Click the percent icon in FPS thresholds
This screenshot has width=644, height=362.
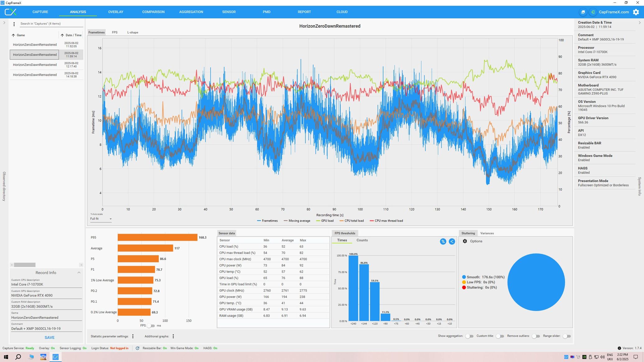(x=443, y=241)
